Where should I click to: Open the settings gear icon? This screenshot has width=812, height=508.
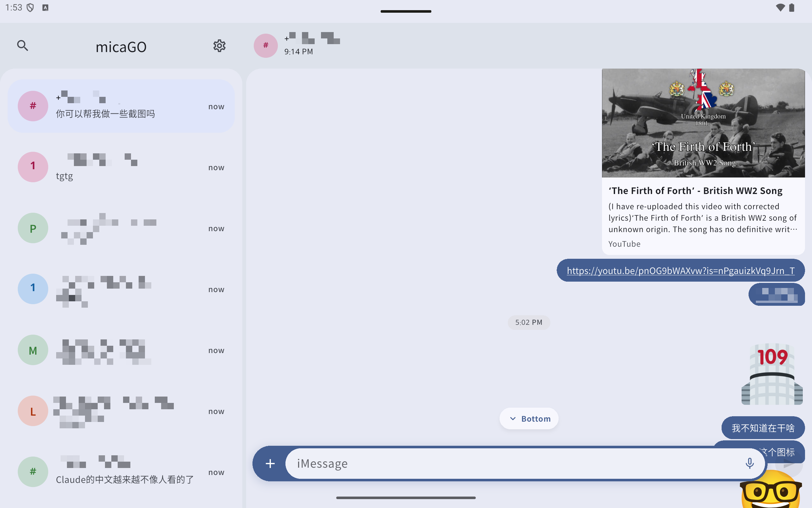pos(219,45)
